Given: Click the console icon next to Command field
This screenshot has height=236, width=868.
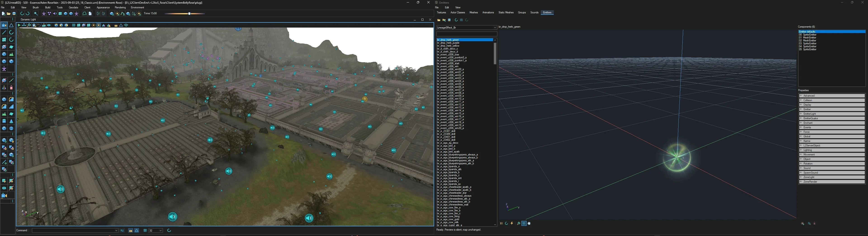Looking at the screenshot, I should pyautogui.click(x=122, y=231).
